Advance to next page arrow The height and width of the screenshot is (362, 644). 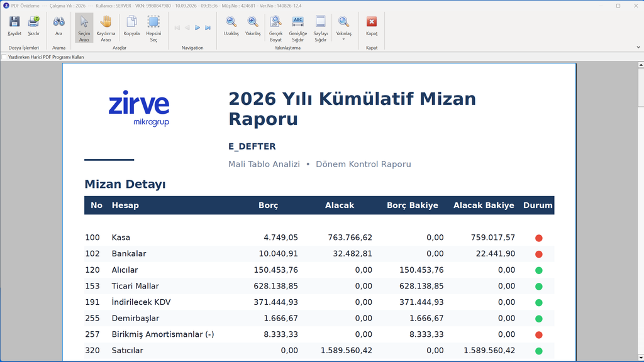click(x=197, y=28)
